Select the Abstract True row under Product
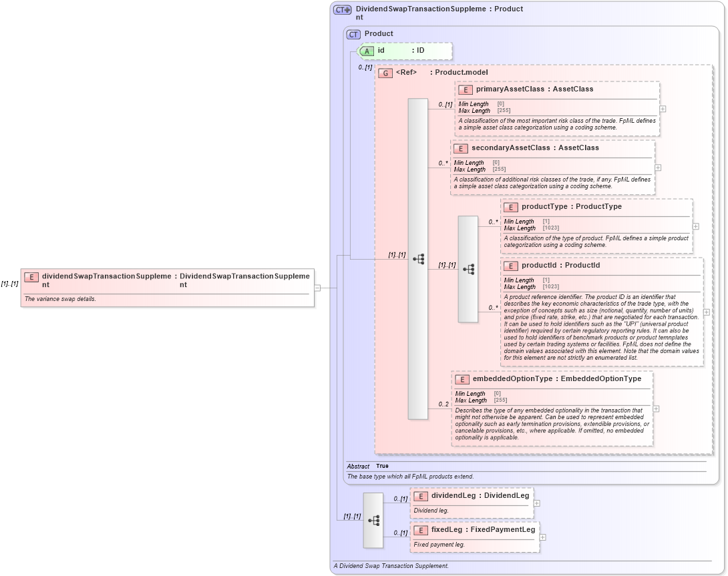728x576 pixels. 367,466
